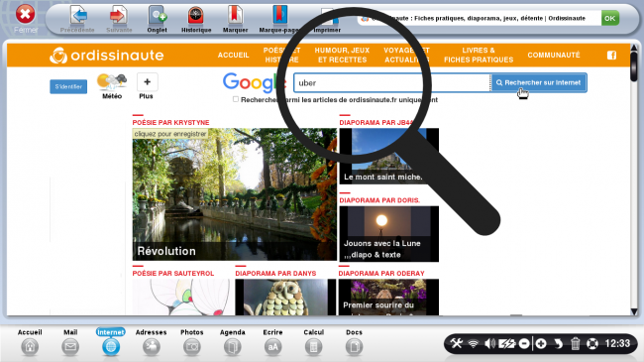Open Calcul calculator in the dock
The image size is (644, 362).
pyautogui.click(x=313, y=342)
